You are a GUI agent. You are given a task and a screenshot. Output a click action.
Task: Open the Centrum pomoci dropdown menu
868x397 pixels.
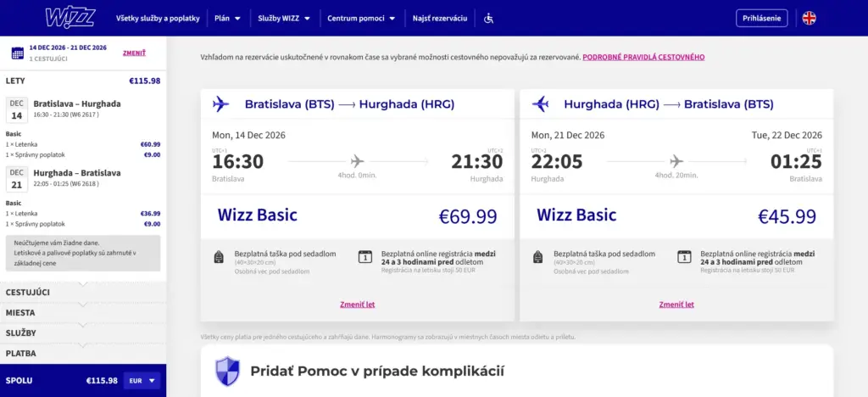click(x=361, y=19)
